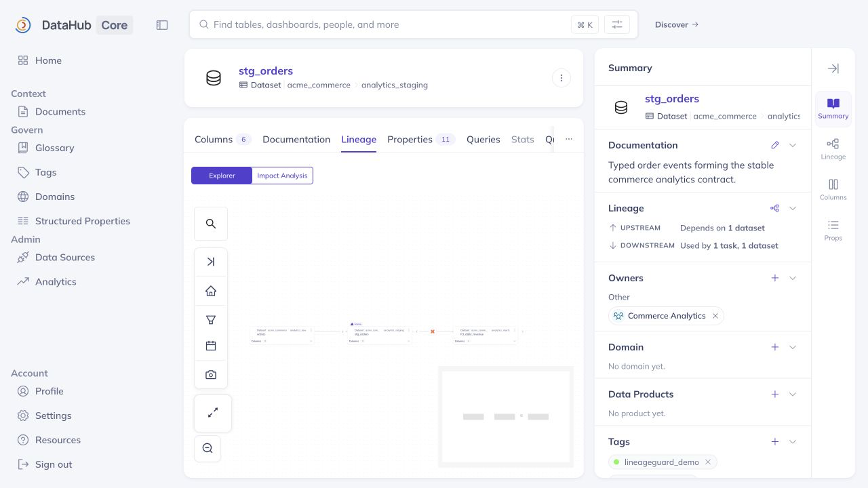This screenshot has width=868, height=488.
Task: Zoom out the lineage graph
Action: coord(208,448)
